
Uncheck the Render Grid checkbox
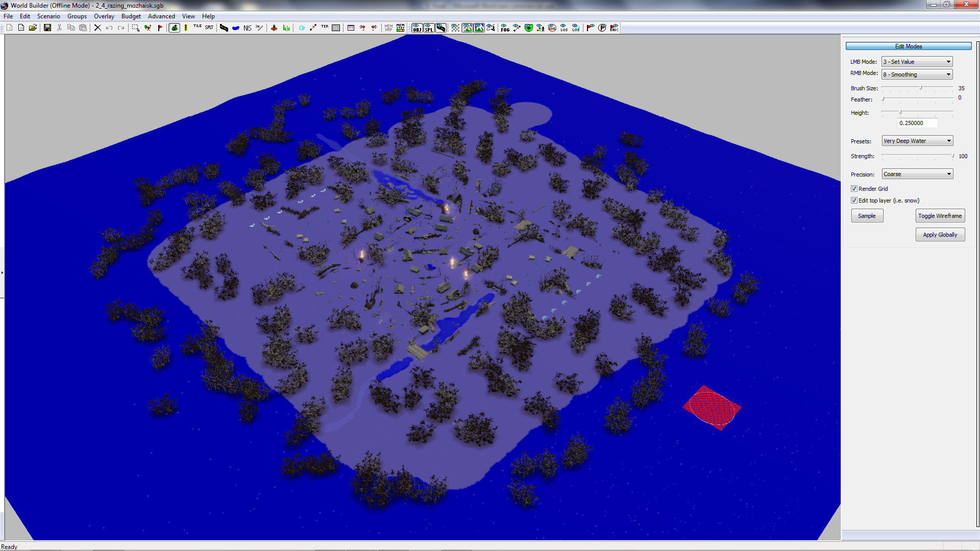tap(854, 189)
